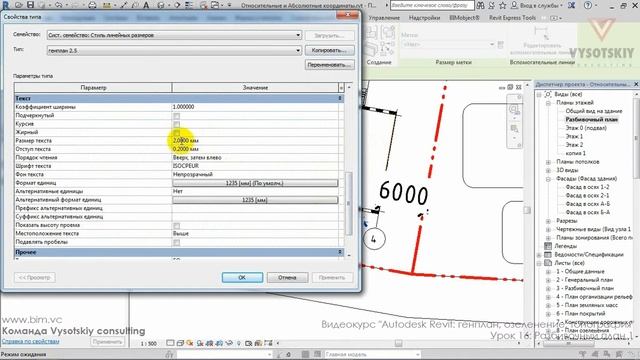Click the OK button in dialog
Viewport: 640px width, 360px height.
[x=242, y=278]
